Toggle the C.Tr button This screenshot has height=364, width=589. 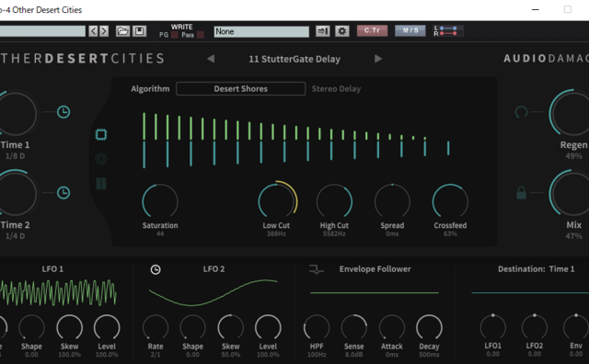coord(372,30)
